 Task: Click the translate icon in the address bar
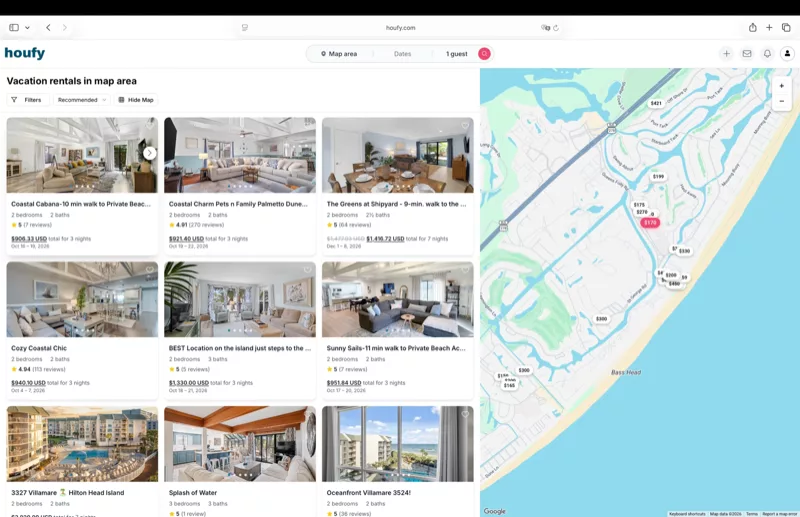coord(545,28)
